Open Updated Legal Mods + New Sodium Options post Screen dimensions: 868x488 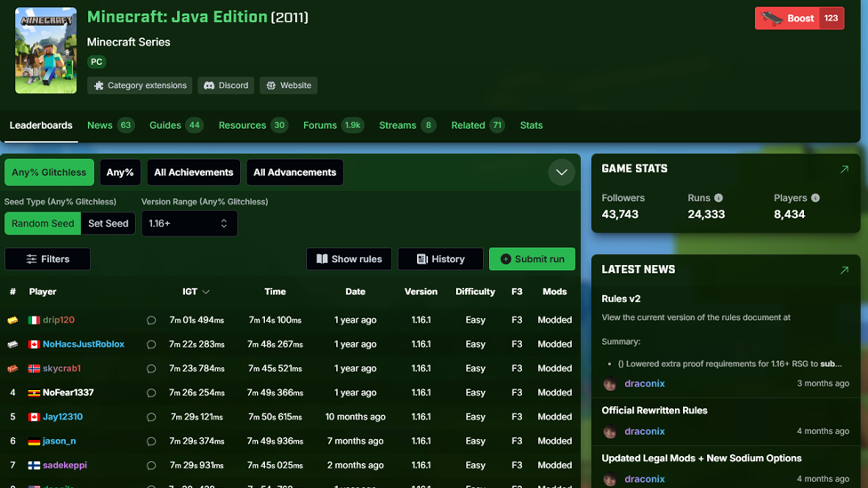click(x=702, y=458)
